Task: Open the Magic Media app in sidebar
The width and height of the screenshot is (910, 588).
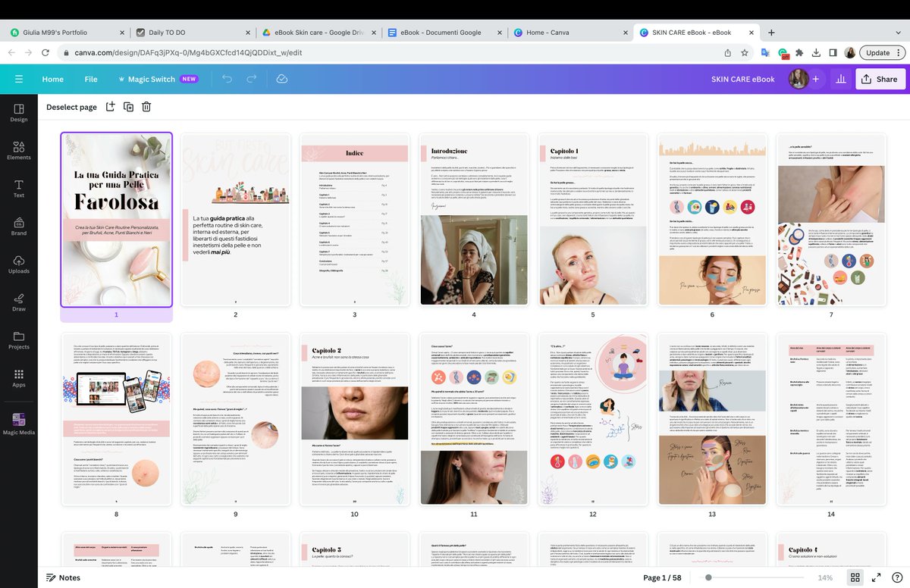Action: click(x=19, y=424)
